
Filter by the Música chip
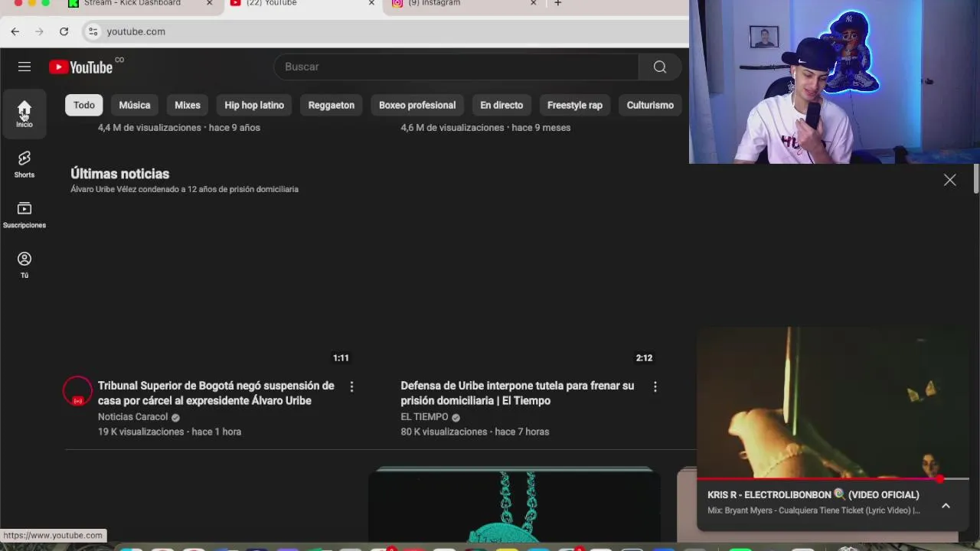point(135,105)
